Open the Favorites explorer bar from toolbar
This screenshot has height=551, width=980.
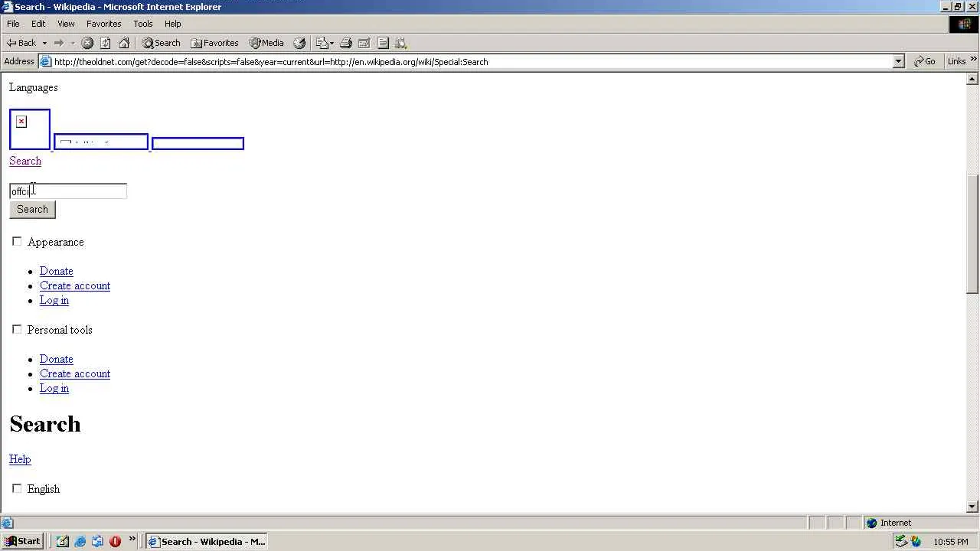tap(214, 43)
